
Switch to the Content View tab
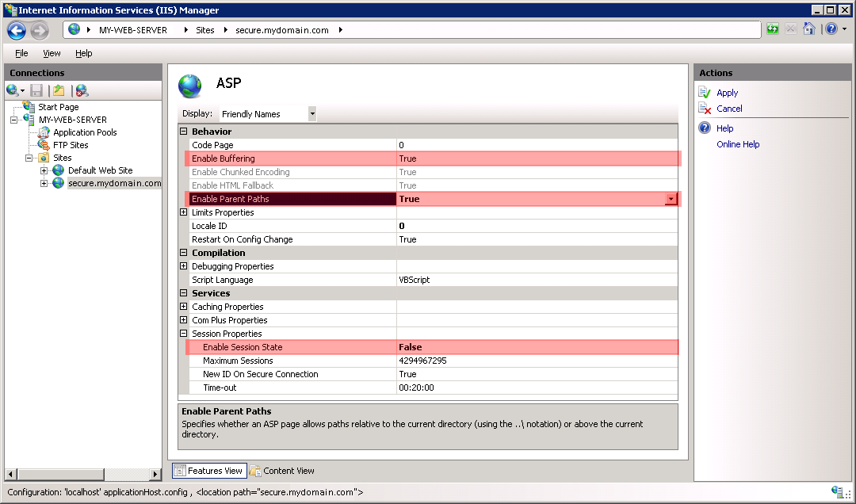(x=282, y=471)
